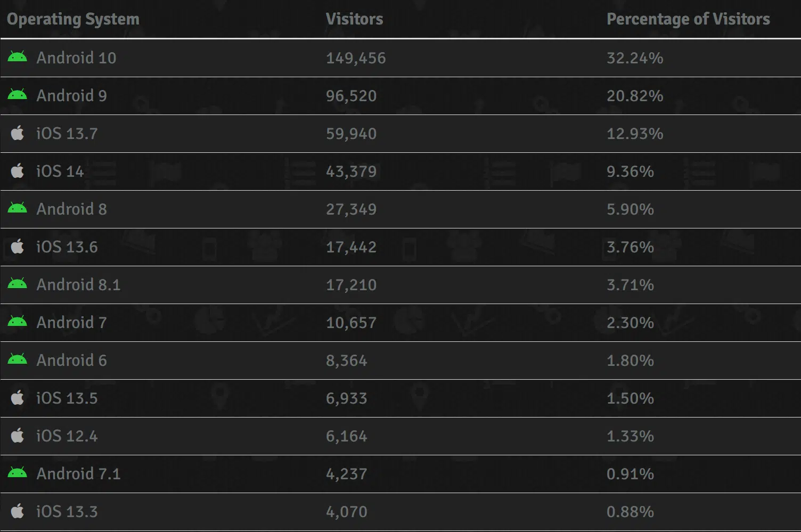Click the 149,456 visitors value
This screenshot has height=532, width=801.
(x=356, y=58)
